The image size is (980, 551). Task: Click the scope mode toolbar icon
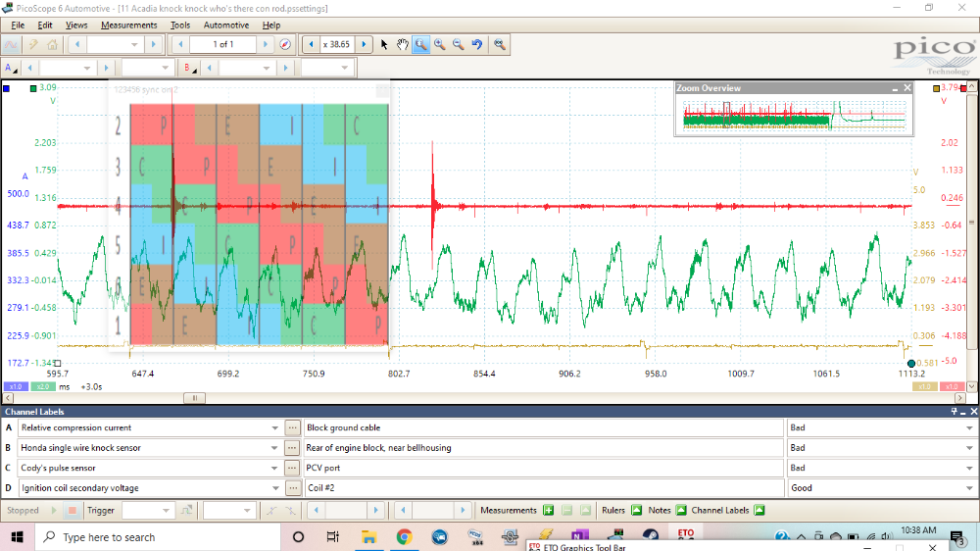coord(11,44)
